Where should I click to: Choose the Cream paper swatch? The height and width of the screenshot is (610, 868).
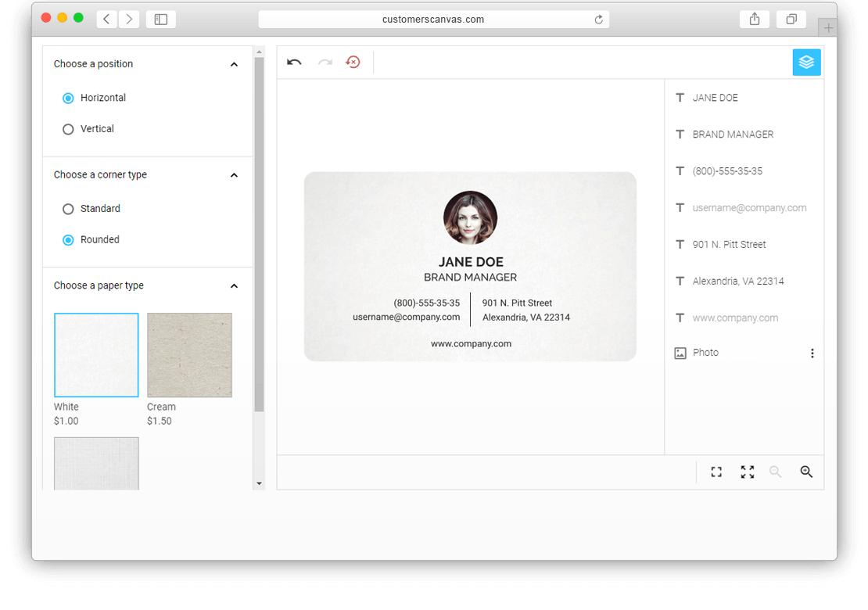[189, 355]
